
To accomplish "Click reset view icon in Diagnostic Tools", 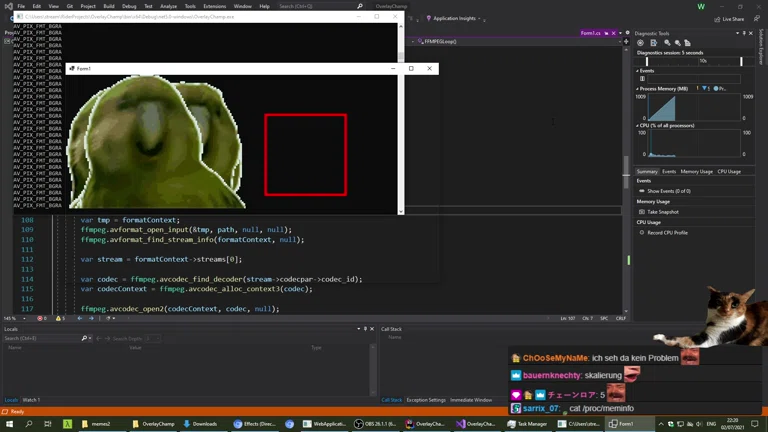I will pyautogui.click(x=687, y=43).
